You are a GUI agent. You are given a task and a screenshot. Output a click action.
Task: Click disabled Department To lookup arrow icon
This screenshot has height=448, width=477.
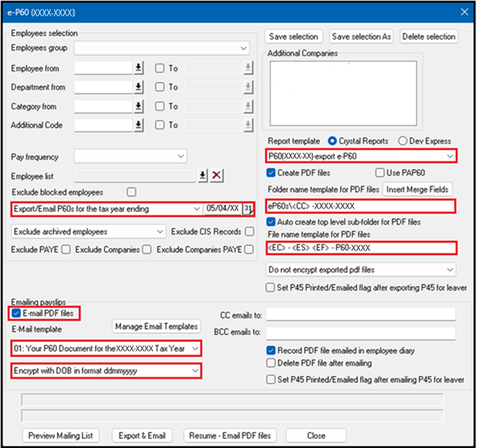tap(248, 87)
